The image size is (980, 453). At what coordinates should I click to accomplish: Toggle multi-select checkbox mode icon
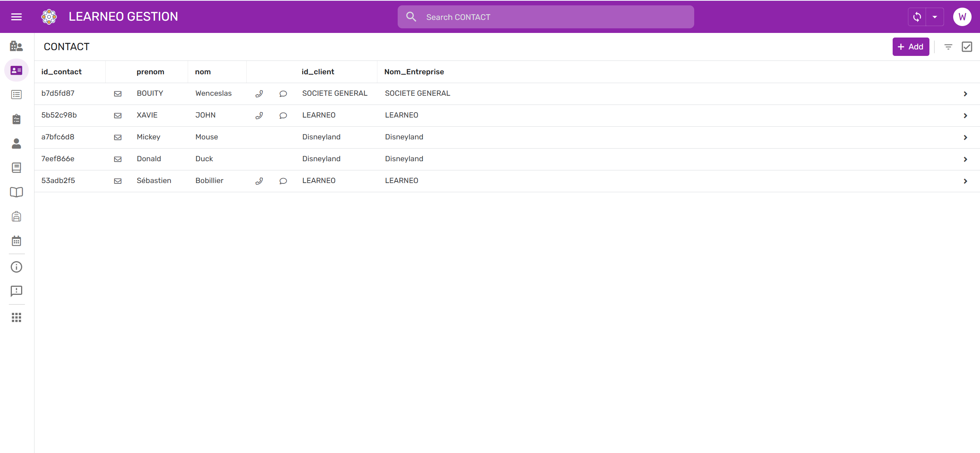(x=967, y=47)
